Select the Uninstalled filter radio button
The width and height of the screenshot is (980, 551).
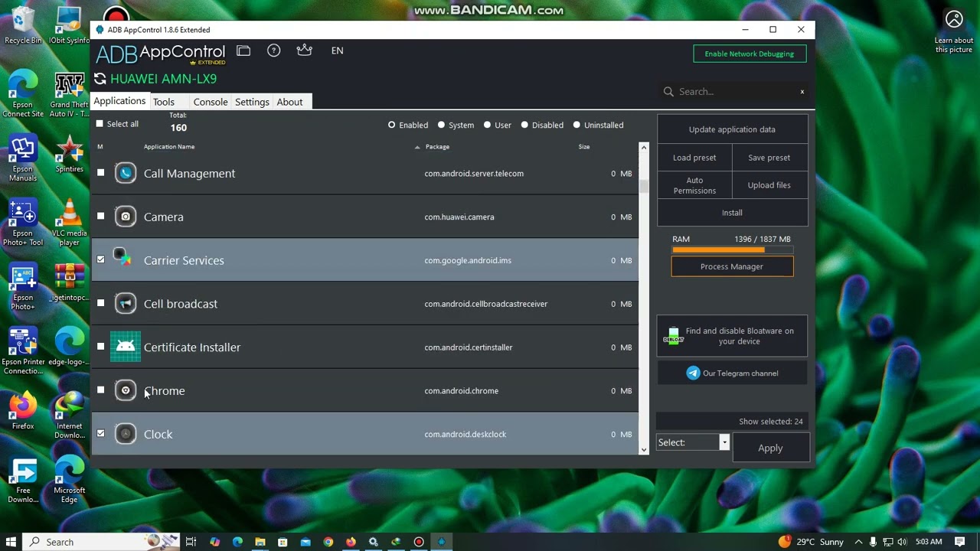[x=577, y=125]
